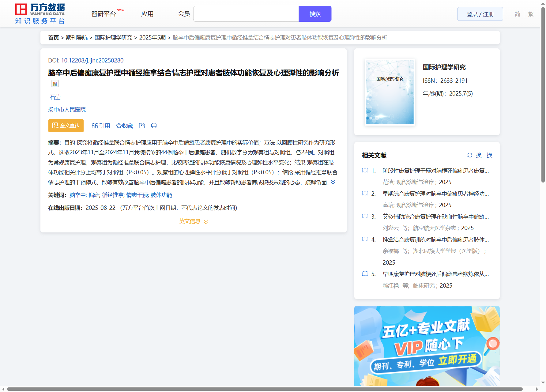Open the 智研平台 menu item
This screenshot has width=546, height=392.
(104, 14)
